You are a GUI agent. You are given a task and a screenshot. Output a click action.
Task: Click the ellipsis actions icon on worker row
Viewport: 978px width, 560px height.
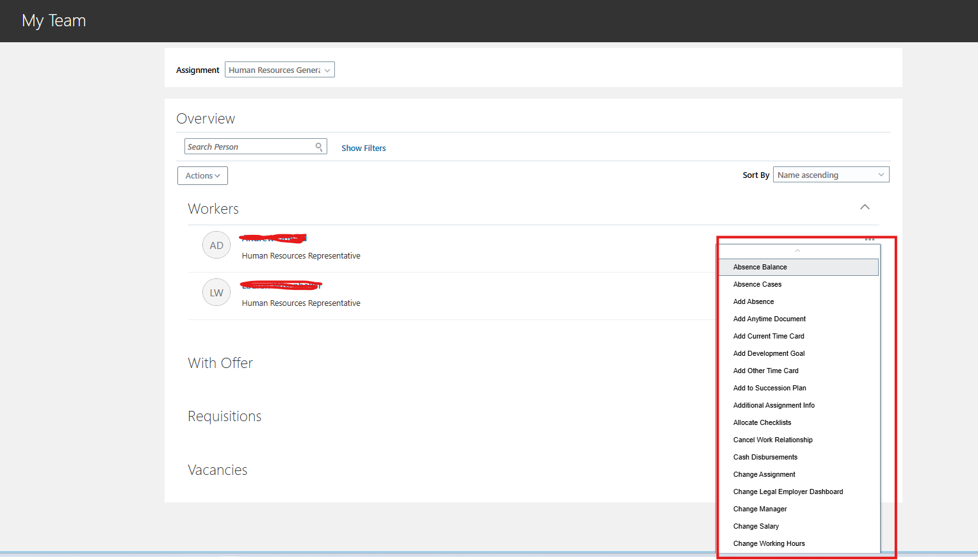(869, 238)
